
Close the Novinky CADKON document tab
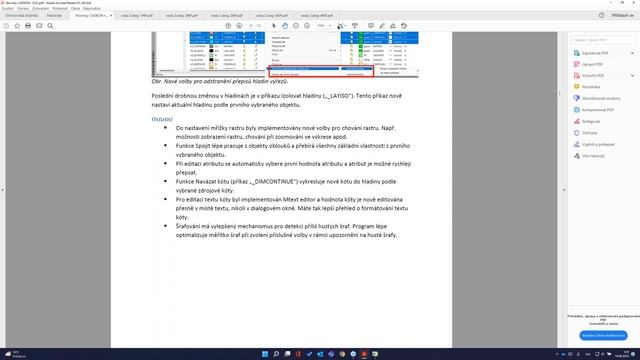[x=111, y=16]
